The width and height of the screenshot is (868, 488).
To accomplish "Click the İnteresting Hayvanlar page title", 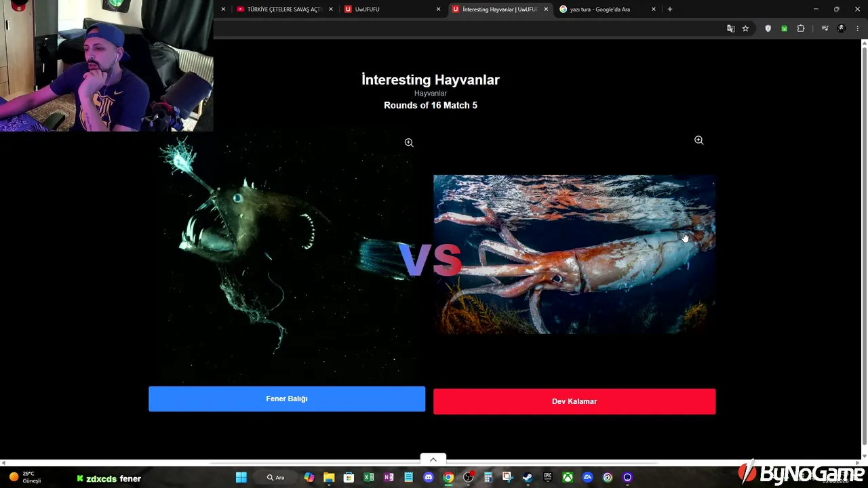I will pos(431,80).
